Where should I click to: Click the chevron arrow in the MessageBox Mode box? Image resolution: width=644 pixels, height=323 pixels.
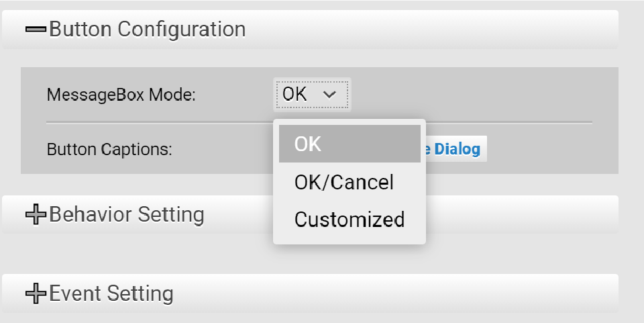(329, 95)
